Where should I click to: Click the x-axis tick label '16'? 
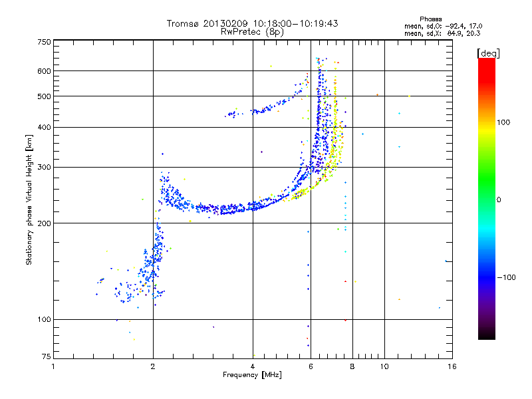click(x=452, y=366)
